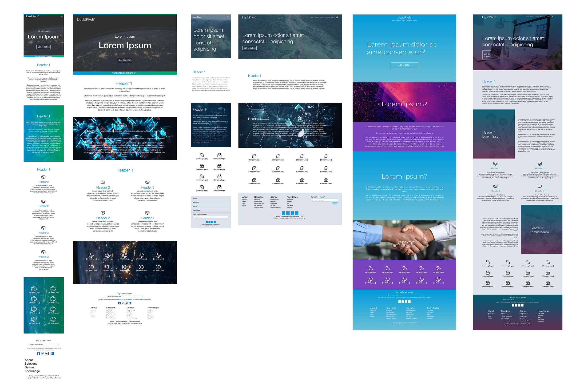Screen dimensions: 588x391
Task: Expand About row in grey mobile footer
Action: (x=211, y=198)
